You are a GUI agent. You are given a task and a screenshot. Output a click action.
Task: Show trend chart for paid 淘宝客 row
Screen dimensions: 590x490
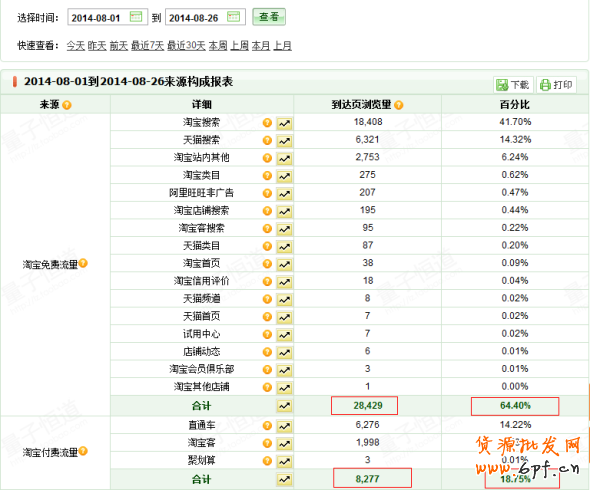click(284, 444)
